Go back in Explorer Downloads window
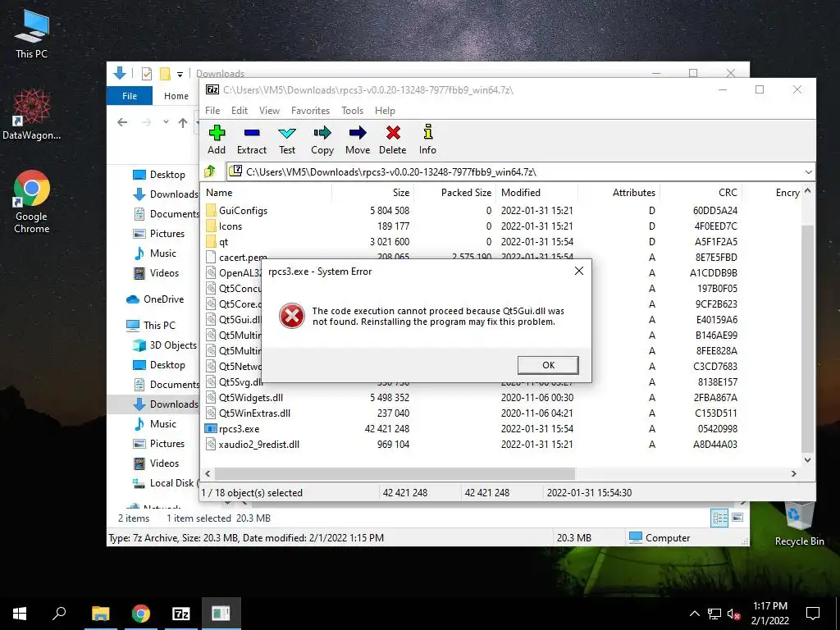Screen dimensions: 840x630 [122, 123]
